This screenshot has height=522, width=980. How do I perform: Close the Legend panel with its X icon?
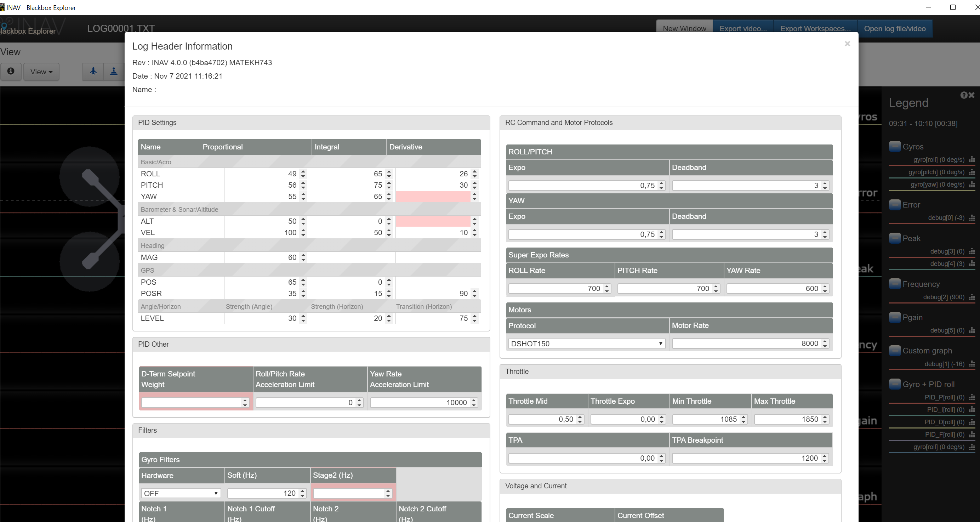[972, 95]
